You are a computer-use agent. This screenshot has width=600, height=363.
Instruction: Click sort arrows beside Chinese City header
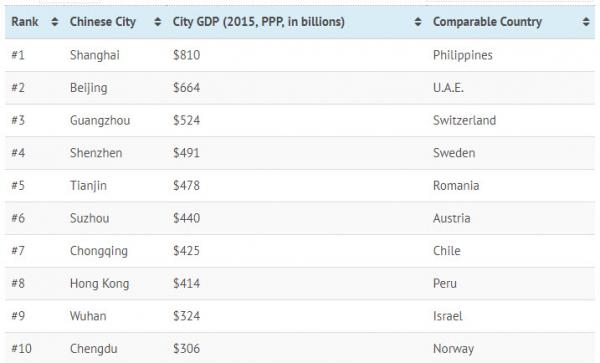(158, 22)
